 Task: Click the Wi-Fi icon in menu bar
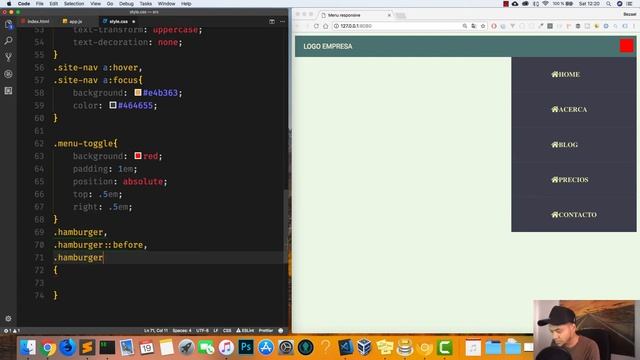tap(545, 4)
